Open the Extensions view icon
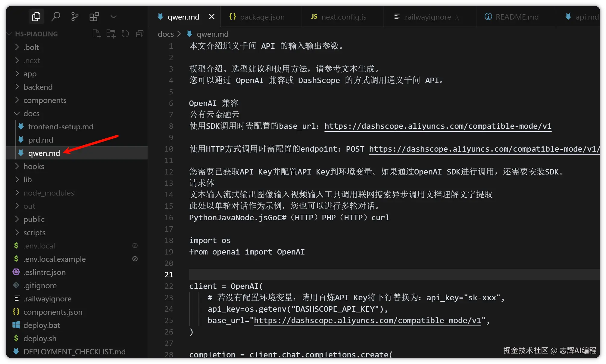Image resolution: width=606 pixels, height=364 pixels. pyautogui.click(x=94, y=17)
